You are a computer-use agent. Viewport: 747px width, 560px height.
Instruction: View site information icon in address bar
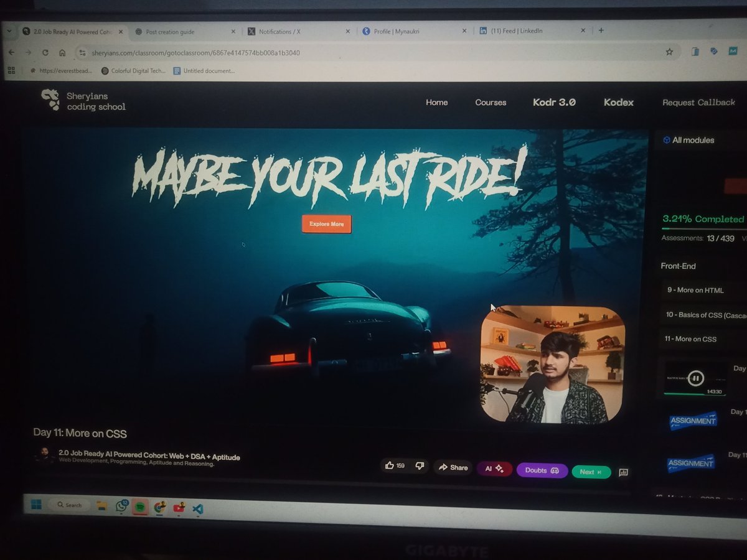82,54
